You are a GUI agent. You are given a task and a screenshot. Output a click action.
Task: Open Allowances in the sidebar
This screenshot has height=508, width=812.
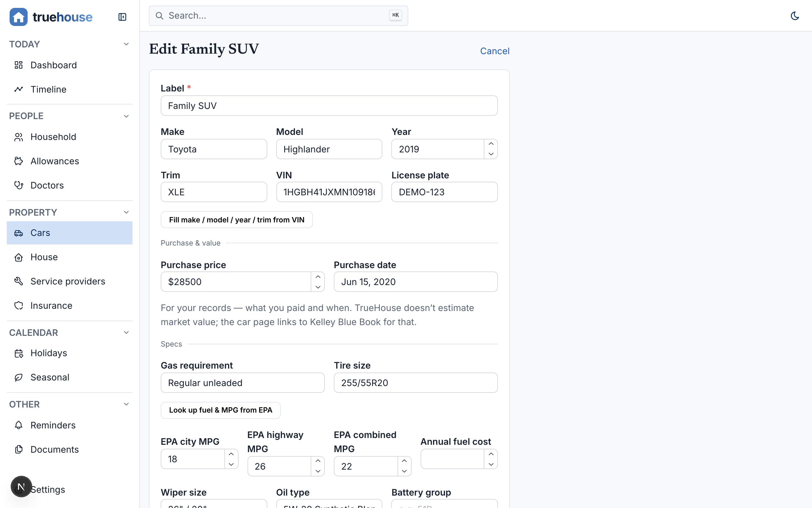69,161
